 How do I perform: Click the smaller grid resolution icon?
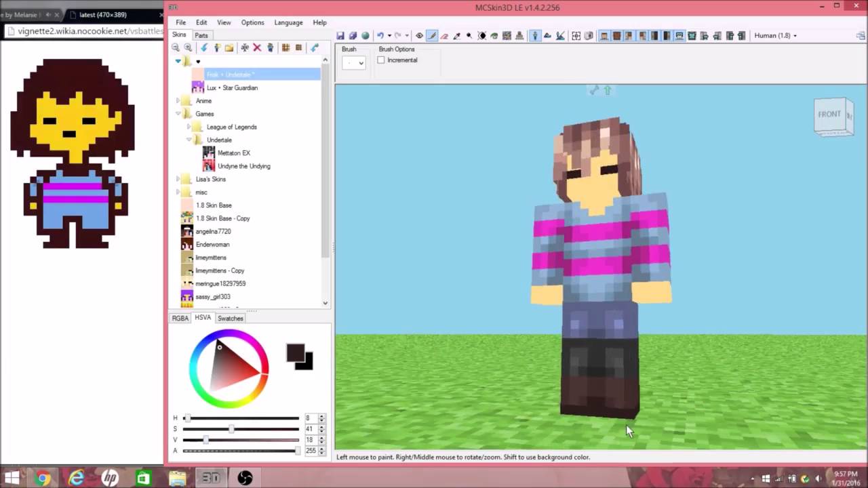point(298,47)
